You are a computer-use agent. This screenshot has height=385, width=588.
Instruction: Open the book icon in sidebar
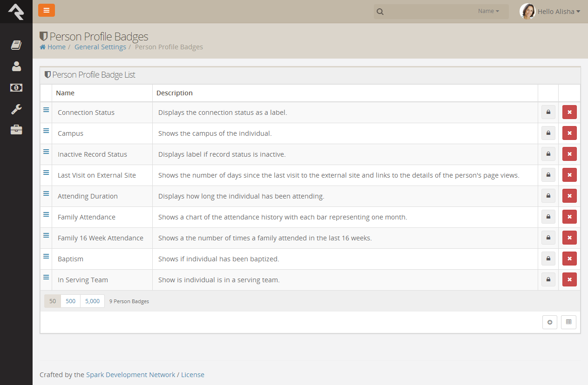coord(16,45)
